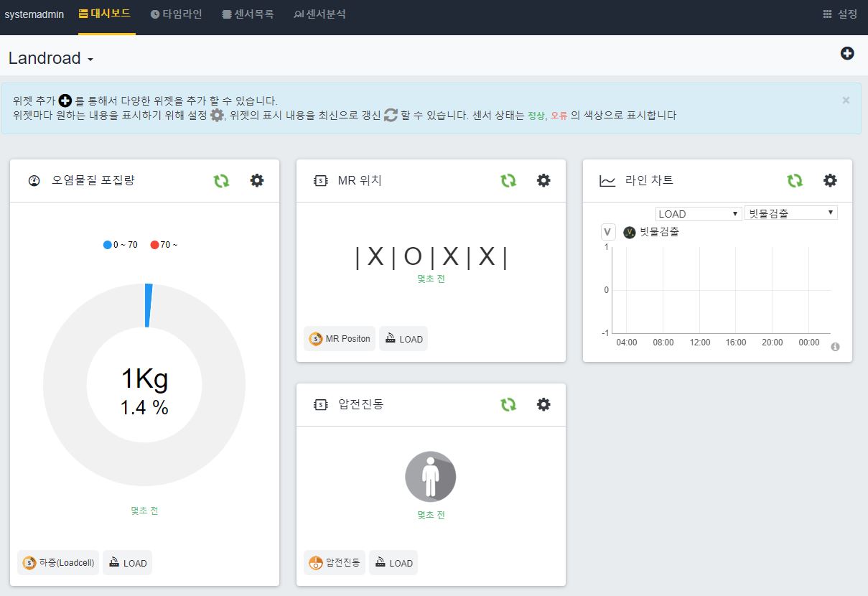This screenshot has height=596, width=868.
Task: Open the 빗물검출 sensor dropdown
Action: (791, 213)
